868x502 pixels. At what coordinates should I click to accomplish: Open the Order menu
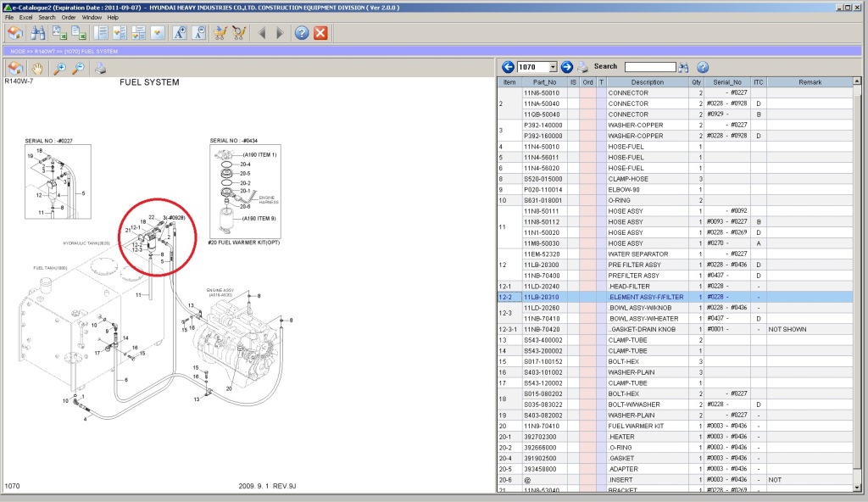tap(69, 17)
